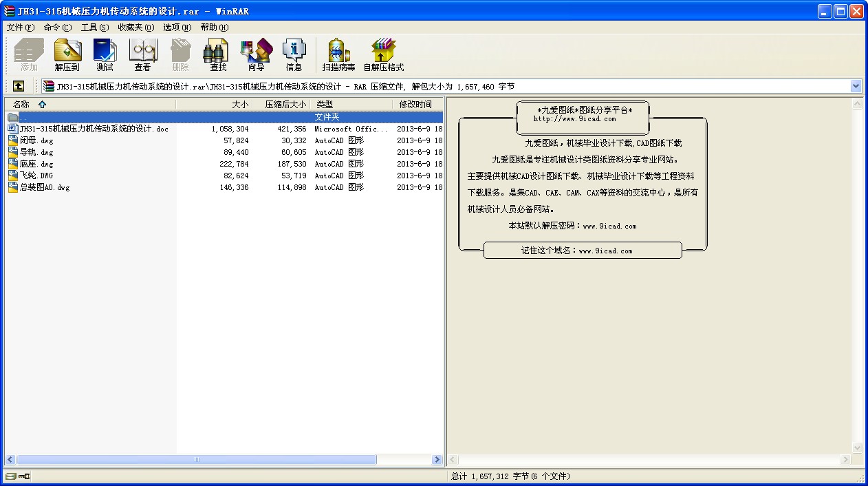This screenshot has height=486, width=868.
Task: Start 扫描病毒 (Virus Scan)
Action: coord(338,55)
